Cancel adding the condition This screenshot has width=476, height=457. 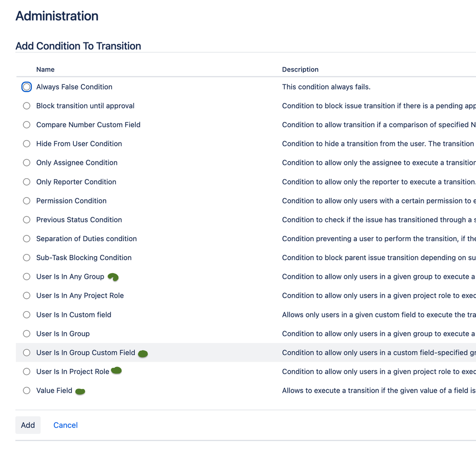click(65, 425)
